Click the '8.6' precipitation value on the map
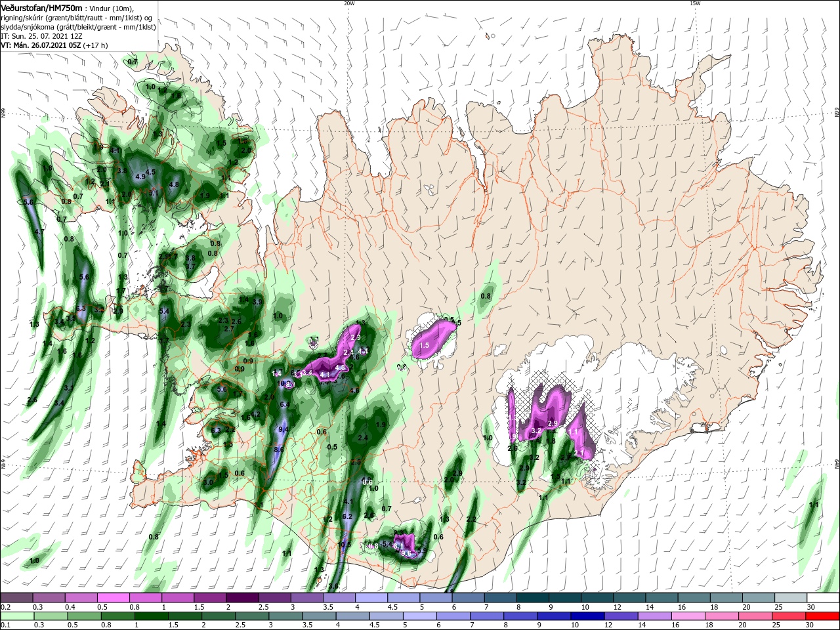840x630 pixels. [x=279, y=450]
